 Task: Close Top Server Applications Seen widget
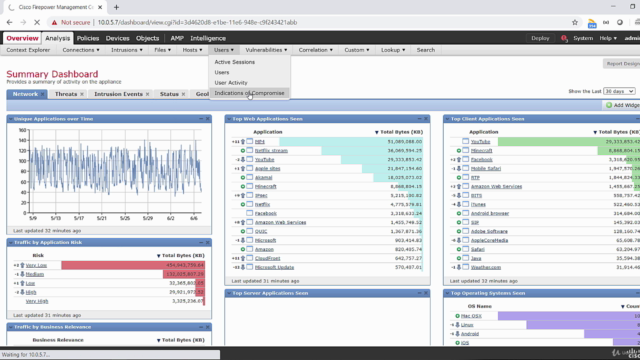click(426, 293)
